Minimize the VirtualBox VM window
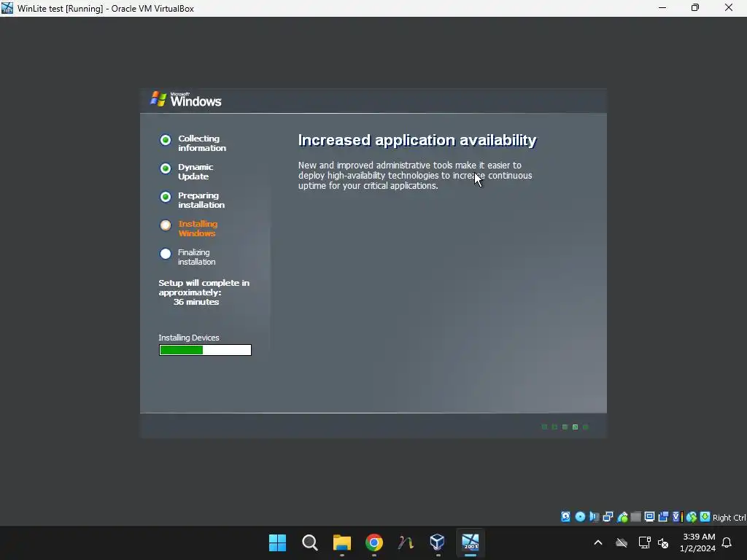The height and width of the screenshot is (560, 747). (662, 8)
